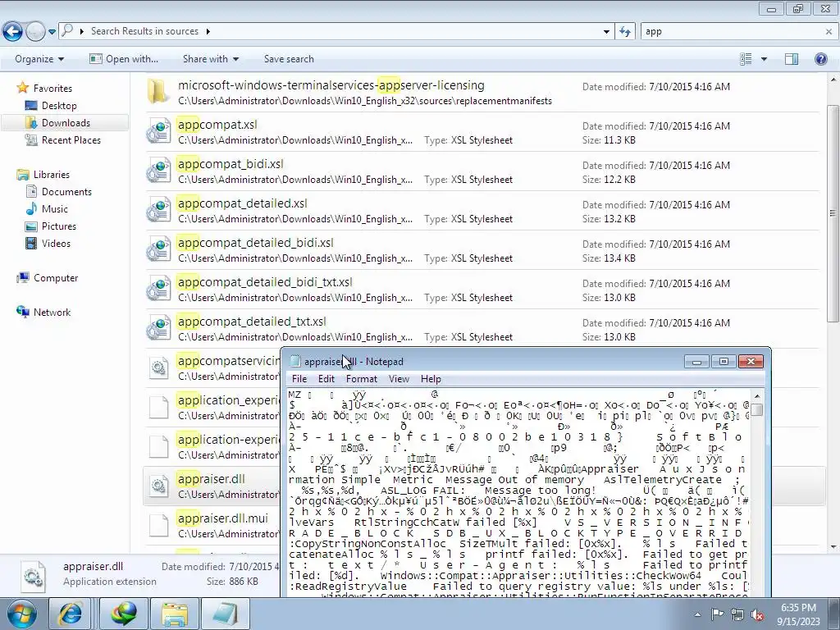Select the application-experi... file name
Screen dimensions: 840x630
click(229, 440)
